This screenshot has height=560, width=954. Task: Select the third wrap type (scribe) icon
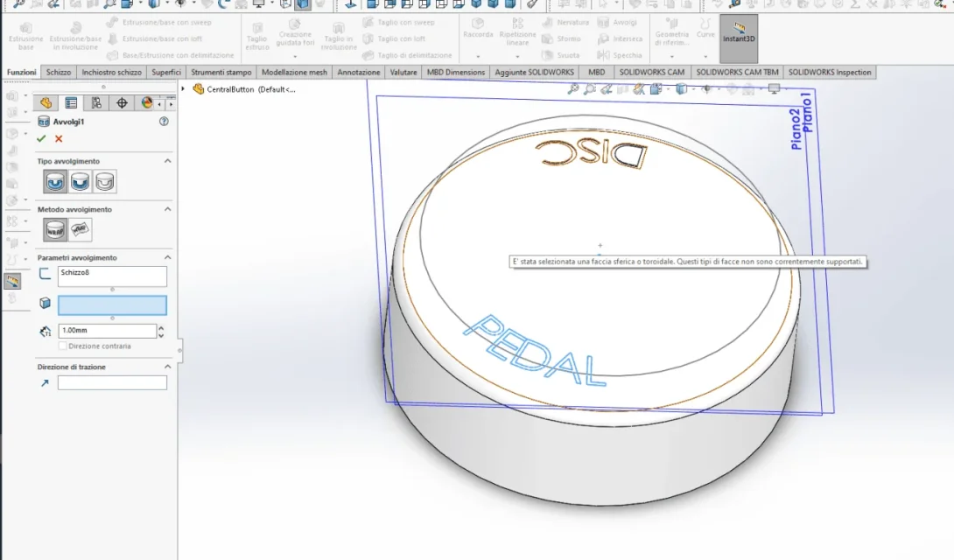click(x=105, y=182)
